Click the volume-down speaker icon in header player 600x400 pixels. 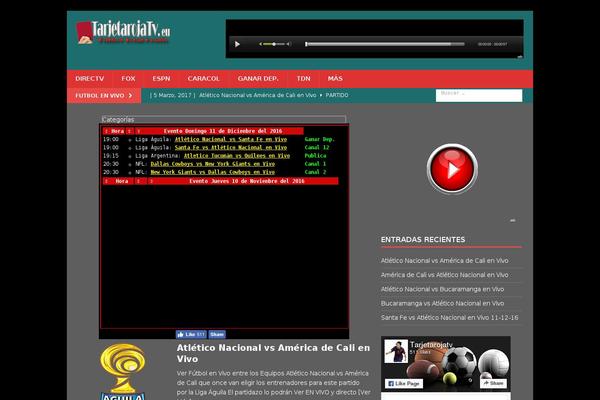click(260, 44)
